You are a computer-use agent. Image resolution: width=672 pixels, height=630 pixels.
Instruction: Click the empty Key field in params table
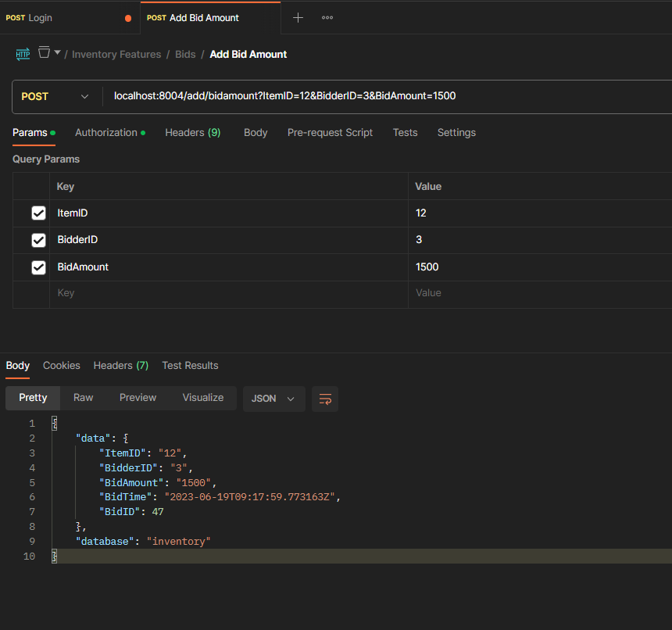pyautogui.click(x=227, y=293)
